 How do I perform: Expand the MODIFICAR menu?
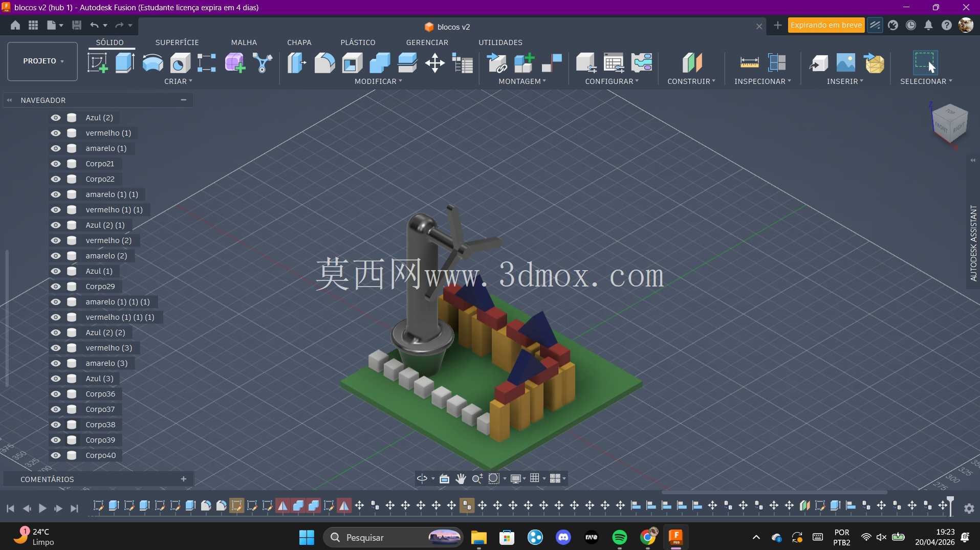pyautogui.click(x=378, y=81)
